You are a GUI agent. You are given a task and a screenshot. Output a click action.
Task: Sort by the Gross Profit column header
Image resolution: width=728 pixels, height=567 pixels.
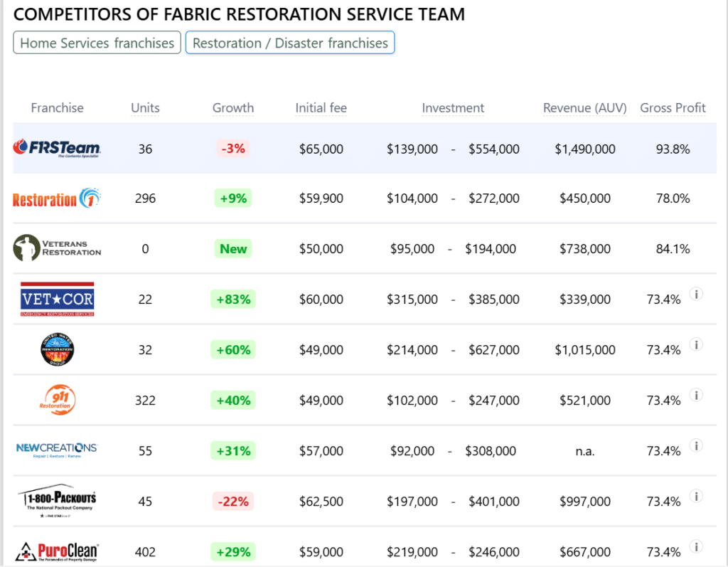click(673, 108)
